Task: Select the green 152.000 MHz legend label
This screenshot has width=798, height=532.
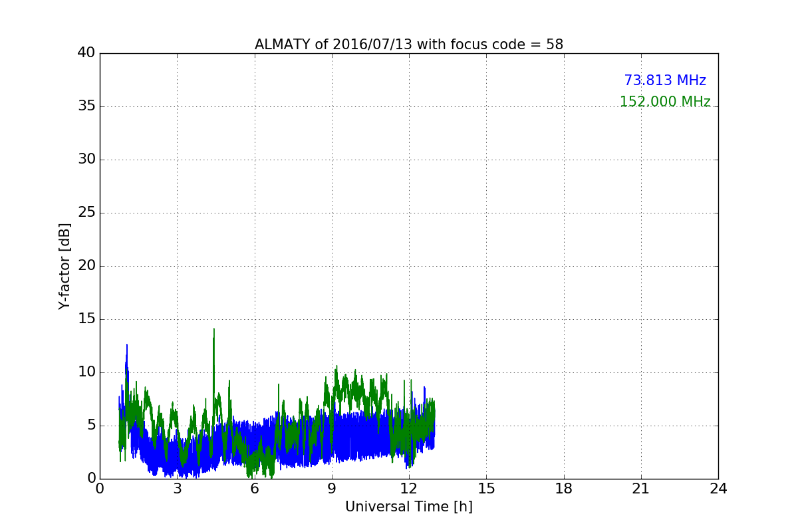Action: [x=665, y=102]
